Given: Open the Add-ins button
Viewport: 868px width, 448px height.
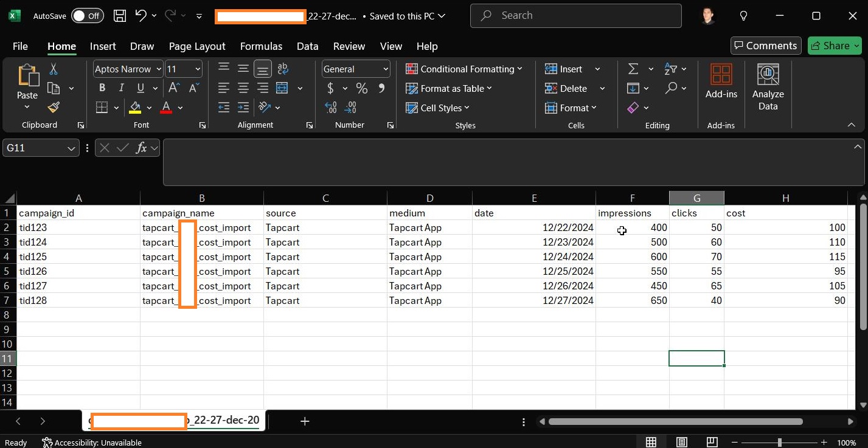Looking at the screenshot, I should tap(721, 81).
